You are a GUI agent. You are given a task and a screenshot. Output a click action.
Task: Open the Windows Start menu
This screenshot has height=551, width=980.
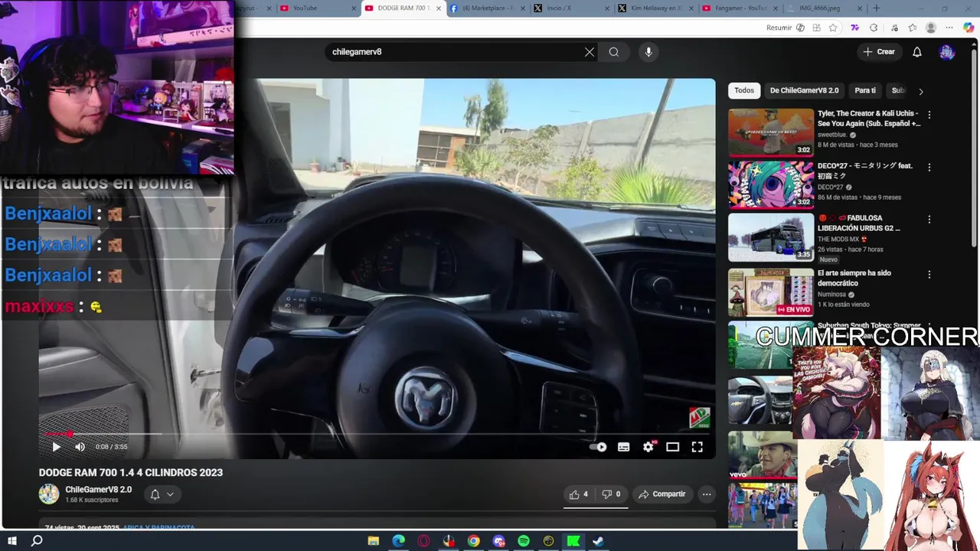[x=12, y=541]
